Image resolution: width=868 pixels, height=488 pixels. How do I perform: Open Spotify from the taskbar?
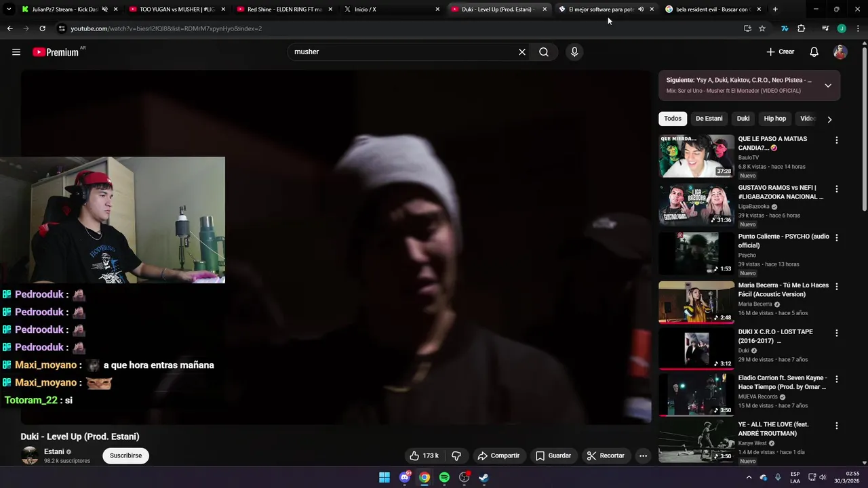[x=444, y=477]
